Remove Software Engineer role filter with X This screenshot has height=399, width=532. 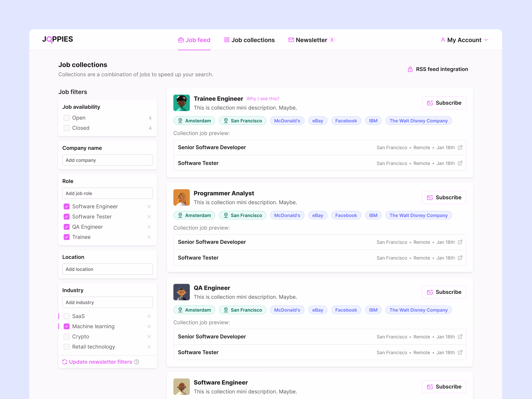click(x=149, y=207)
